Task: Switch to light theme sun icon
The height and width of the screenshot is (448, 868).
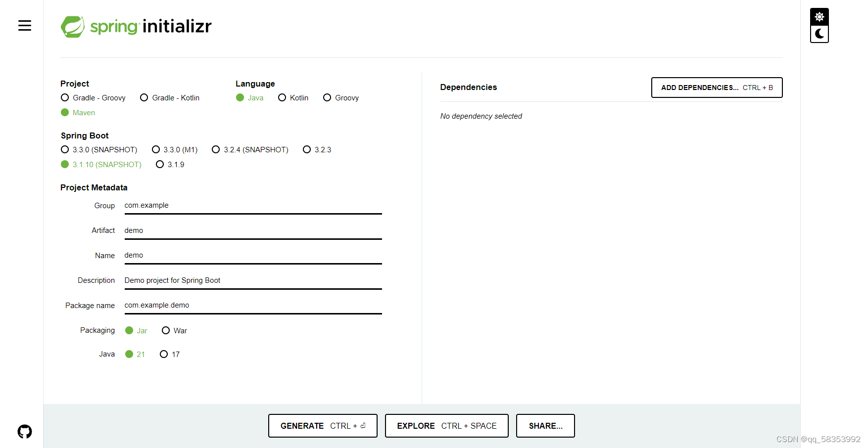Action: [x=820, y=17]
